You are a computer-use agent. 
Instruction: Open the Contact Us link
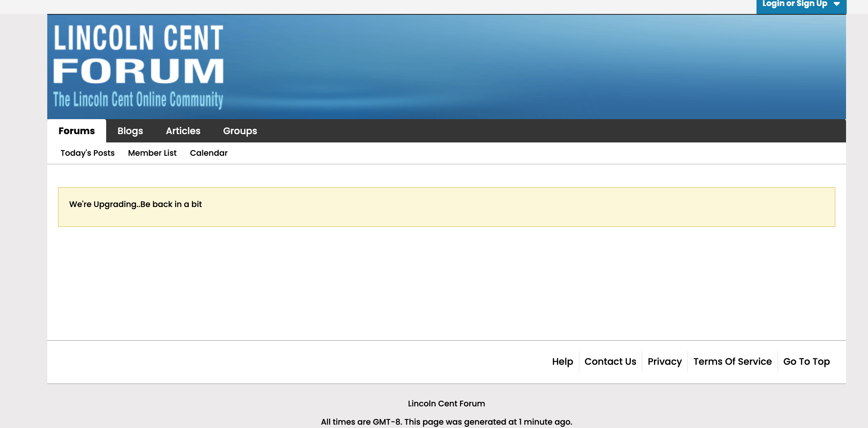click(x=610, y=362)
